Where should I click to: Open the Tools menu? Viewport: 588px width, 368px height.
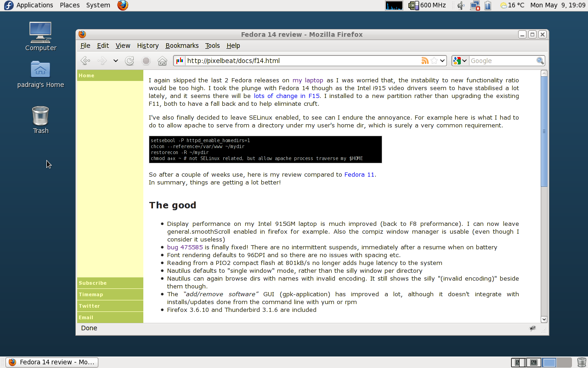(212, 46)
